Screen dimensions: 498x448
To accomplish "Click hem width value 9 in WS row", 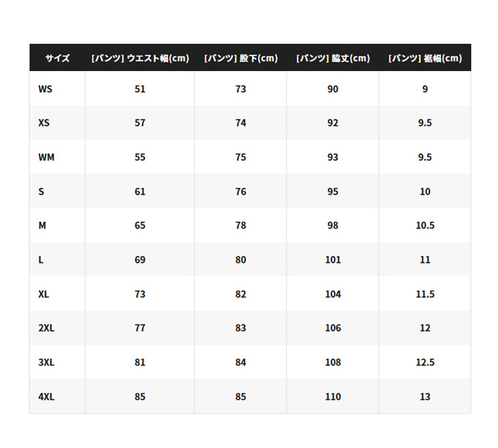I will click(425, 89).
